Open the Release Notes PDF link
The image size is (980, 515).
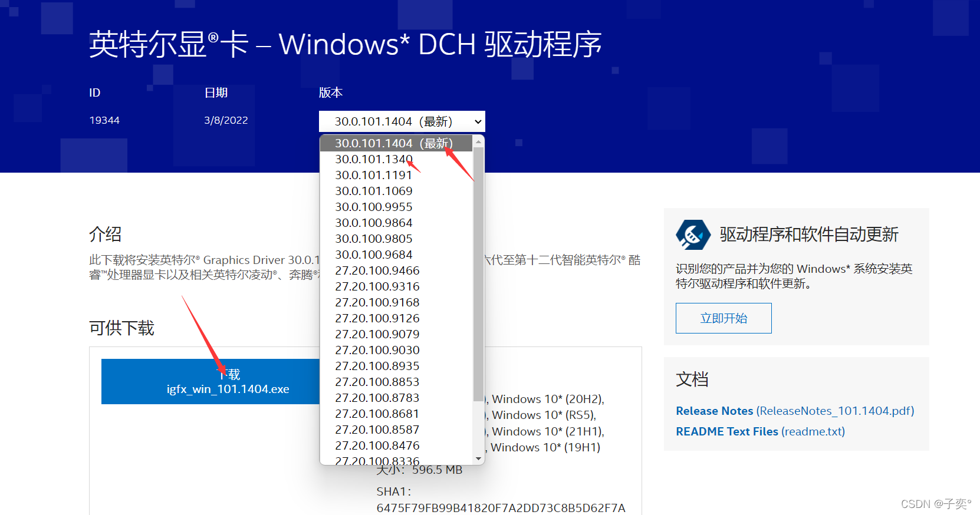point(795,411)
